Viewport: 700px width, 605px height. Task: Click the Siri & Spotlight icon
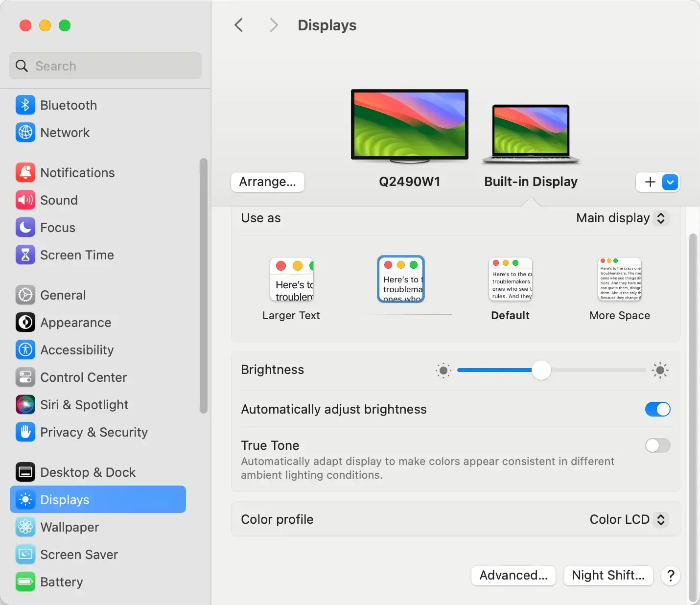(x=25, y=404)
